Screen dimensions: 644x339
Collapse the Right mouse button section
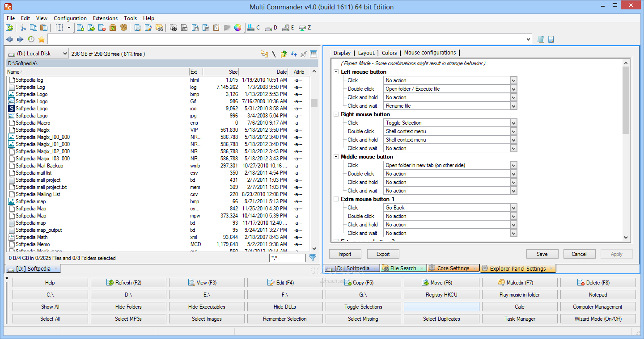coord(336,114)
